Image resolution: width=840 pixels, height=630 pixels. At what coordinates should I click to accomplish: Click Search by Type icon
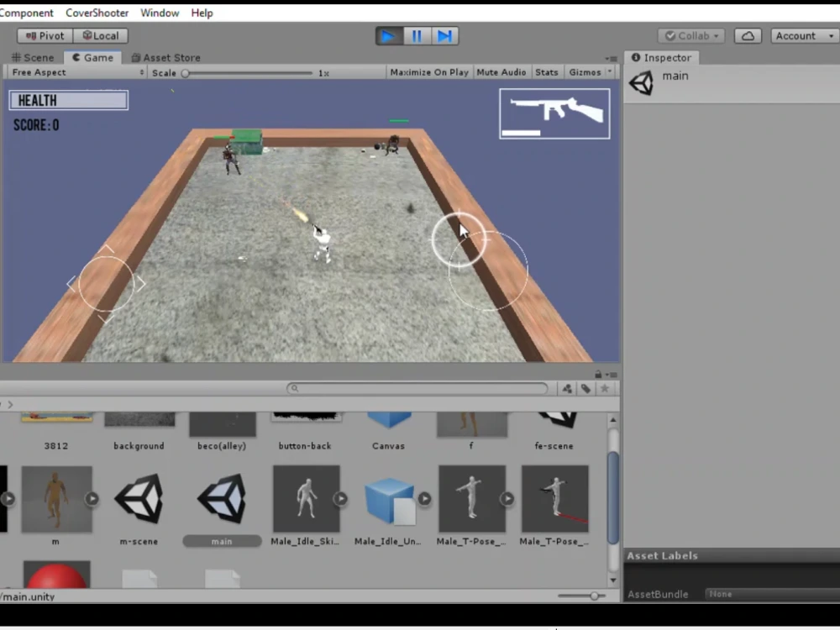coord(567,389)
